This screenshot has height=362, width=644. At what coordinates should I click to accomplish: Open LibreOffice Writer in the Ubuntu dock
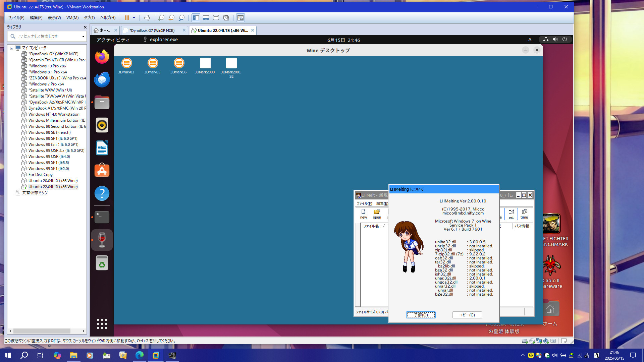(x=102, y=148)
